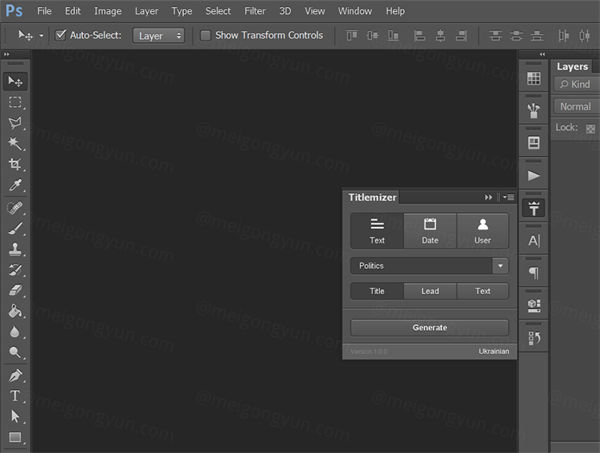Click the Ukrainian language link

coord(494,351)
